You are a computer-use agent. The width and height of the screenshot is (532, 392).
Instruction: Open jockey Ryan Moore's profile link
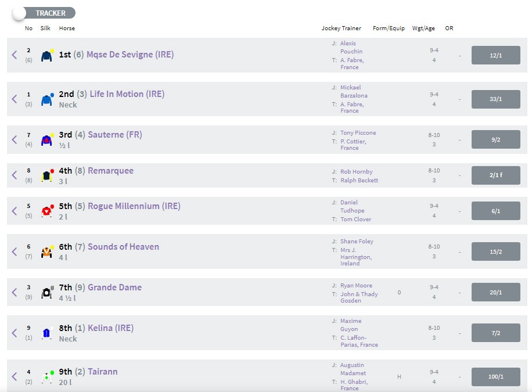pos(357,286)
